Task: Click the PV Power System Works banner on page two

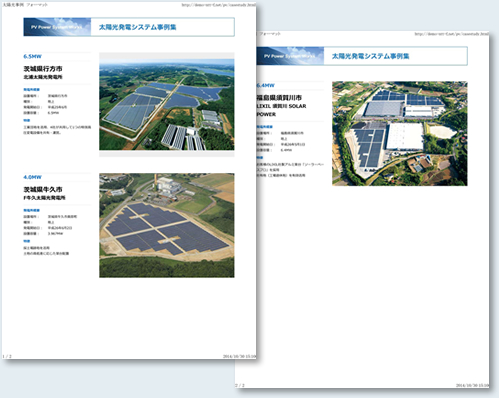Action: pyautogui.click(x=290, y=56)
